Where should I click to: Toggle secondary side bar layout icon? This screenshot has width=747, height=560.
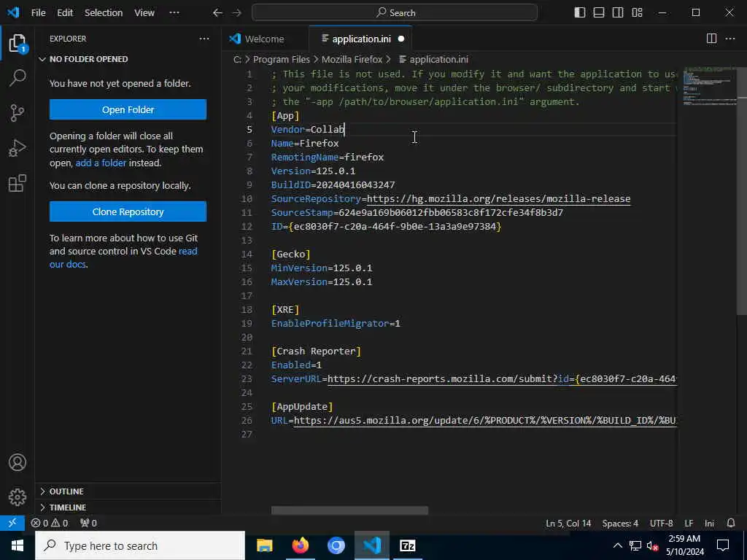click(x=618, y=13)
